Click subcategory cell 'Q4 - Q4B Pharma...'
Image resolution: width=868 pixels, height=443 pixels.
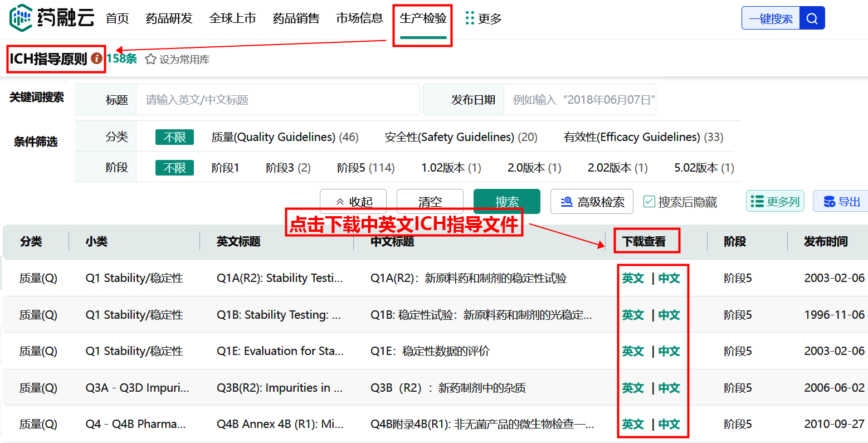point(135,424)
